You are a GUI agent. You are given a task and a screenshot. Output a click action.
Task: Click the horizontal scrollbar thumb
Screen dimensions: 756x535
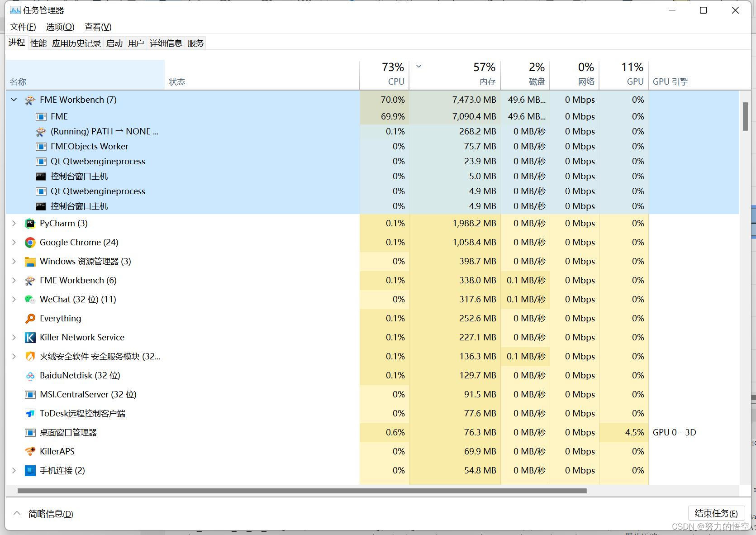pyautogui.click(x=302, y=491)
